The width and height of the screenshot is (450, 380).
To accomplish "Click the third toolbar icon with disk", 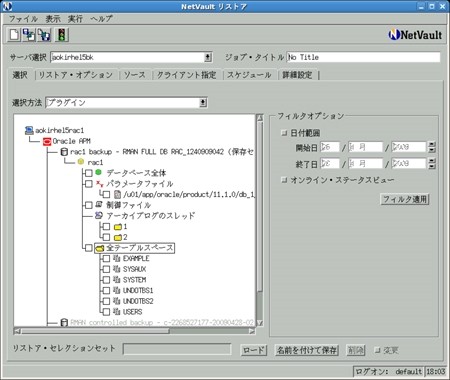I will [44, 35].
